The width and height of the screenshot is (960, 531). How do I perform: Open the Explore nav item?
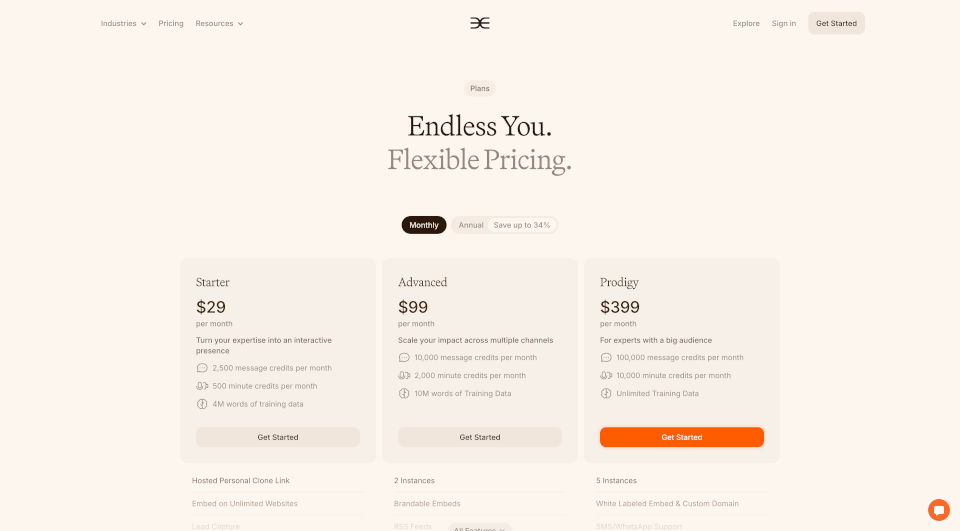coord(746,23)
